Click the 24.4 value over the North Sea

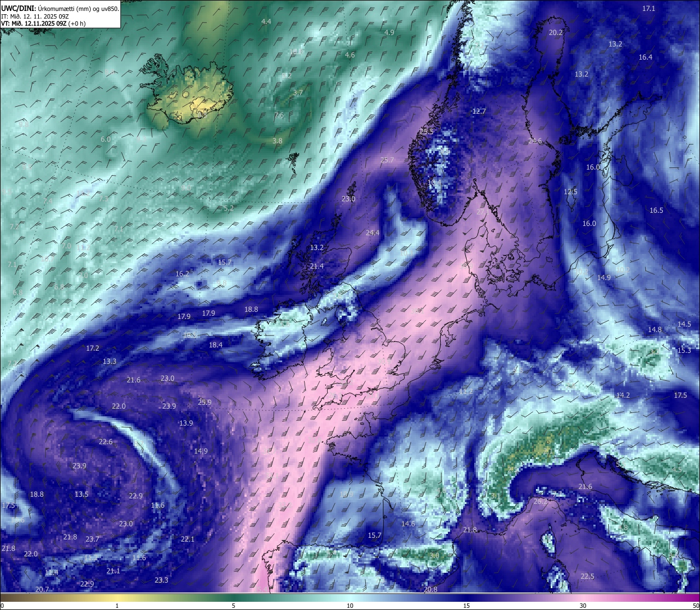pos(372,233)
